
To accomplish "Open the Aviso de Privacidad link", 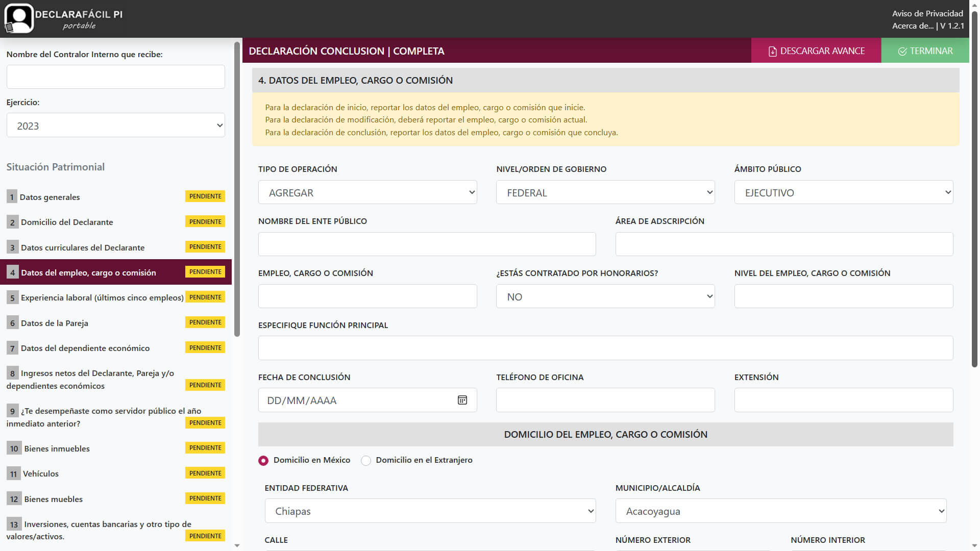I will pos(927,13).
